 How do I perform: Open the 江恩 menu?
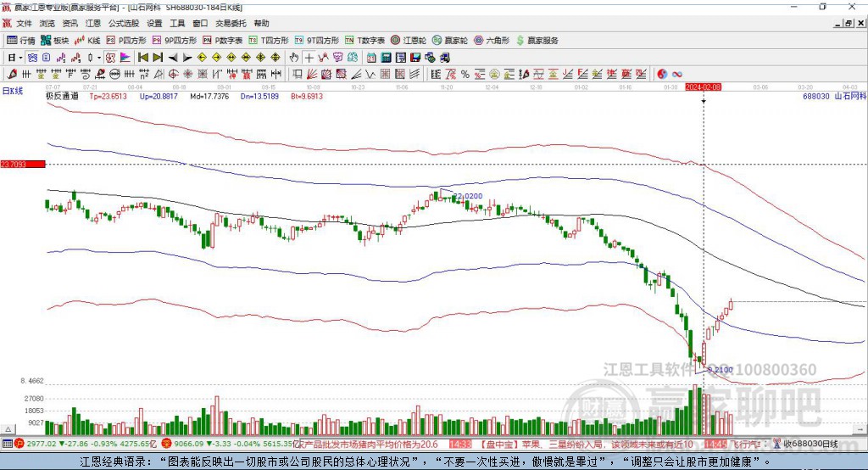93,23
